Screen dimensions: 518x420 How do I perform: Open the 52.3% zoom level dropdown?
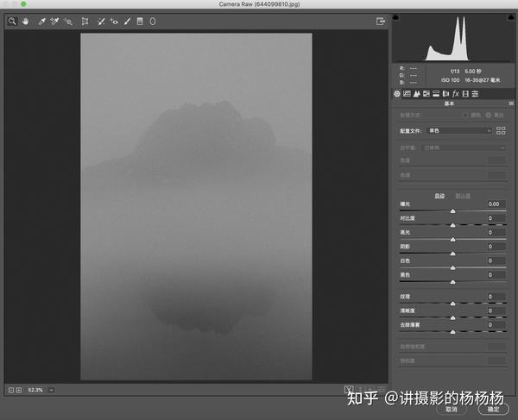(51, 390)
